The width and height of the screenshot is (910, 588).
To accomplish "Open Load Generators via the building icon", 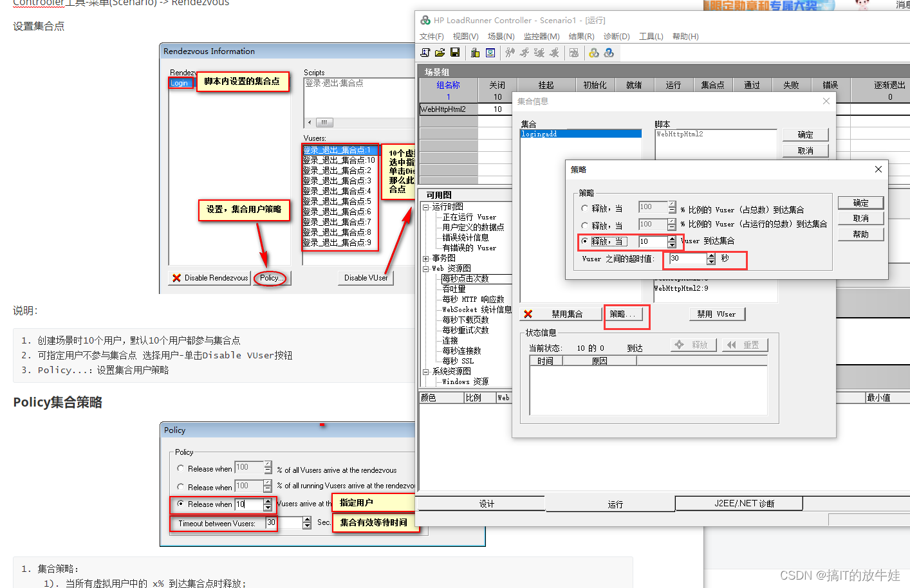I will point(476,53).
